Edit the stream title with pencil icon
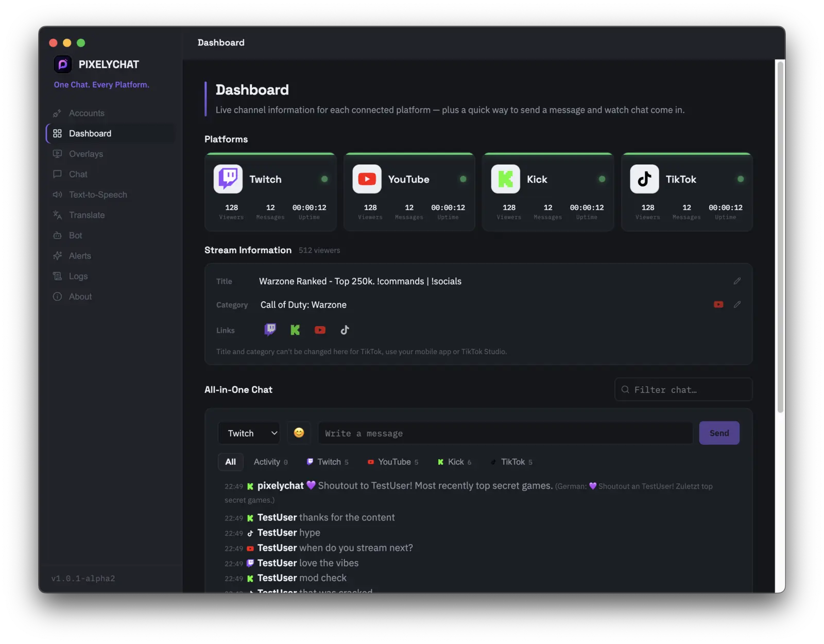The width and height of the screenshot is (824, 644). pyautogui.click(x=737, y=281)
